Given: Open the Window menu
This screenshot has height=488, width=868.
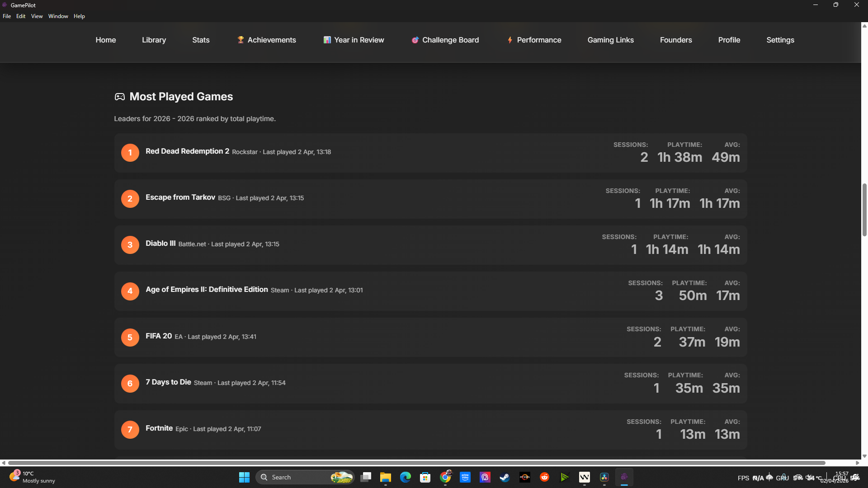Looking at the screenshot, I should tap(58, 16).
